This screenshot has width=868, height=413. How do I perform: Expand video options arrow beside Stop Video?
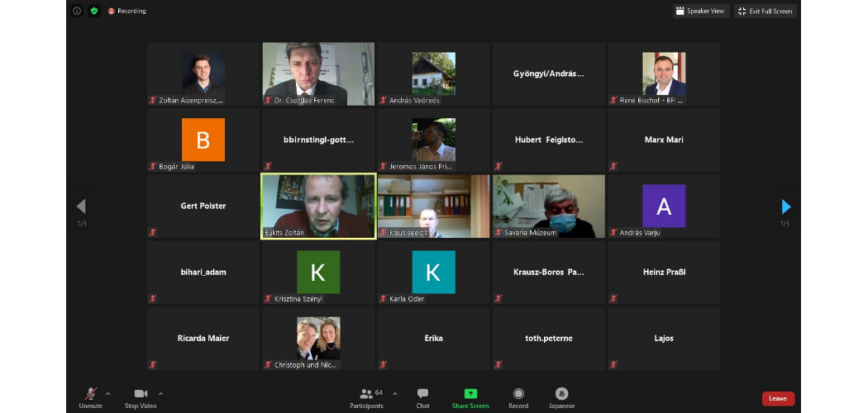click(x=160, y=394)
